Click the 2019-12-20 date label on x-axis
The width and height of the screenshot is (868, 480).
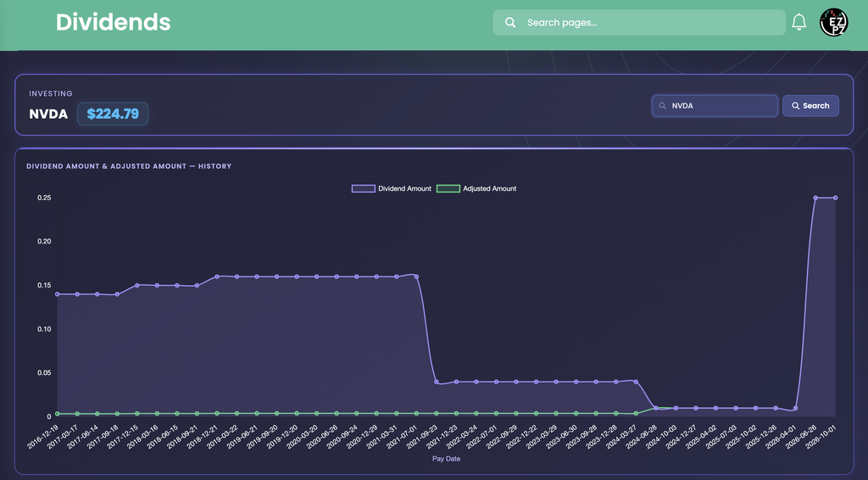tap(283, 437)
